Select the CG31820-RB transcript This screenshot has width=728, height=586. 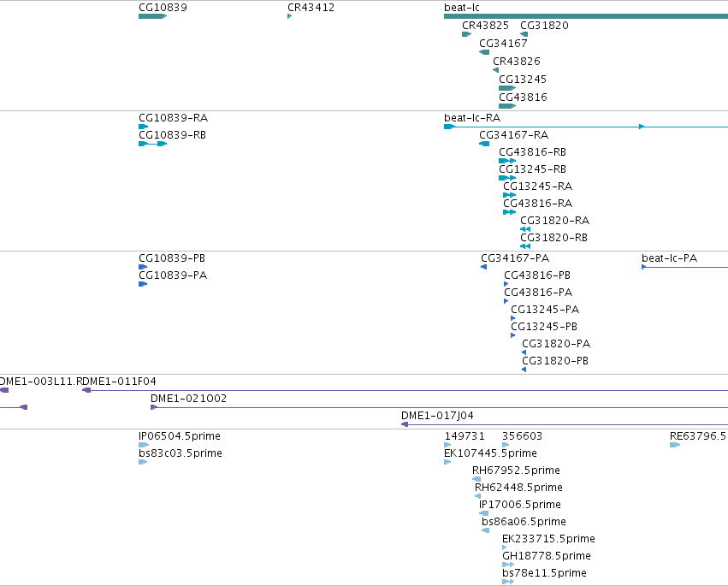[525, 246]
